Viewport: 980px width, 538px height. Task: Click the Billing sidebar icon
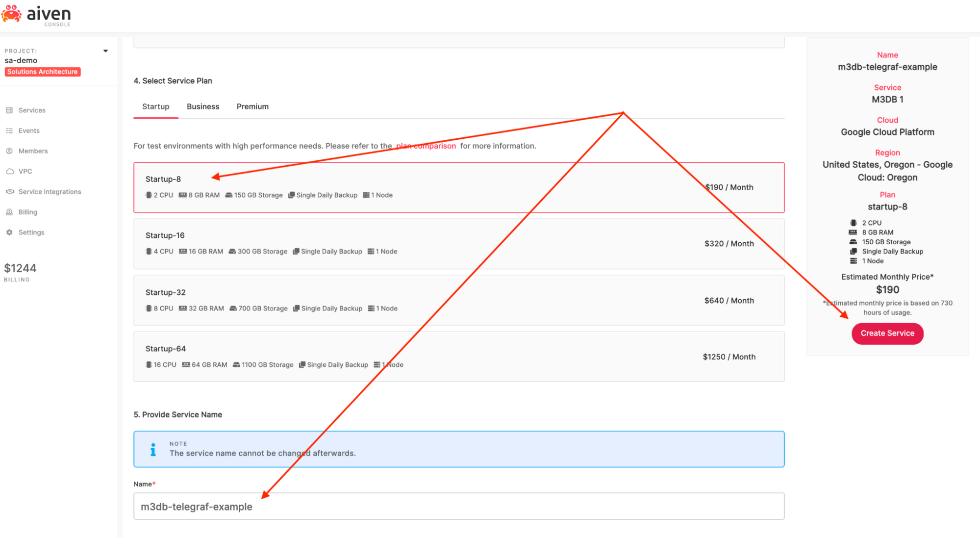tap(9, 212)
